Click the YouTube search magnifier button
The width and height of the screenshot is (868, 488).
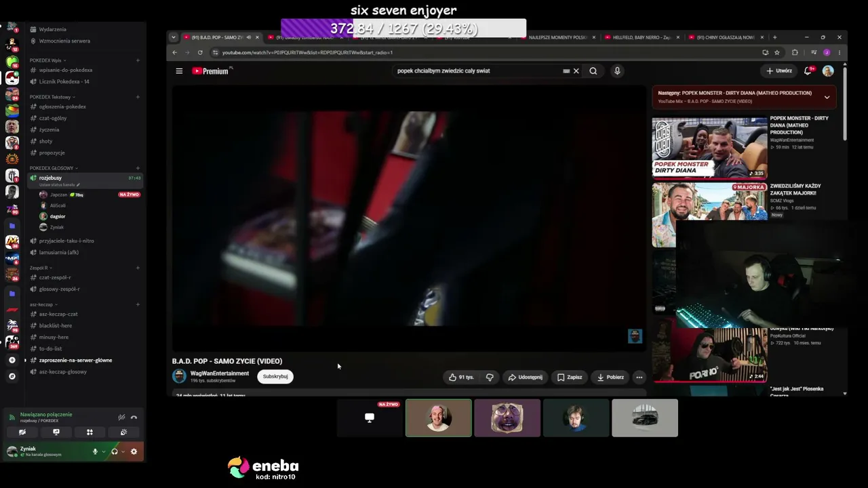point(593,70)
